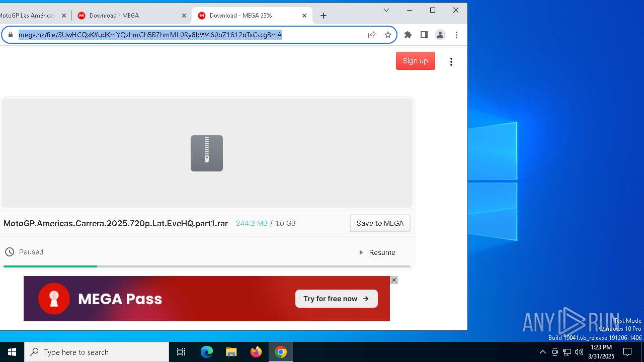Close the middle Download - MEGA tab

[184, 16]
